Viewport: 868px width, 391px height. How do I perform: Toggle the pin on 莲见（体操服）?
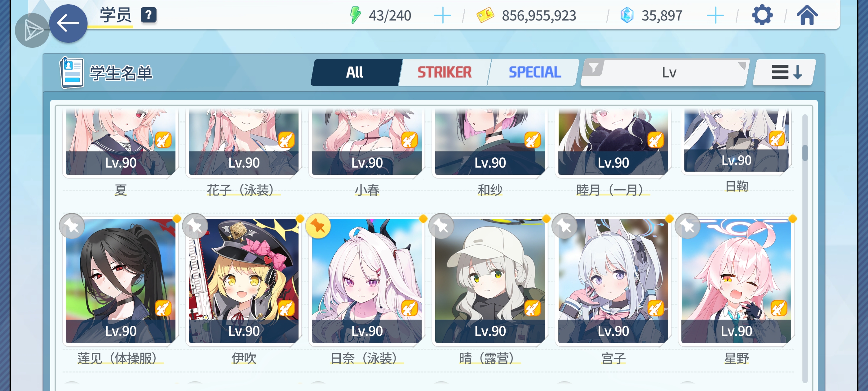coord(72,226)
